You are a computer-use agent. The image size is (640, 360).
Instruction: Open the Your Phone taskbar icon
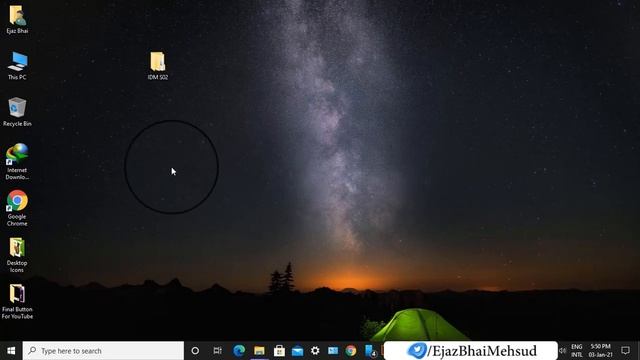pyautogui.click(x=370, y=351)
